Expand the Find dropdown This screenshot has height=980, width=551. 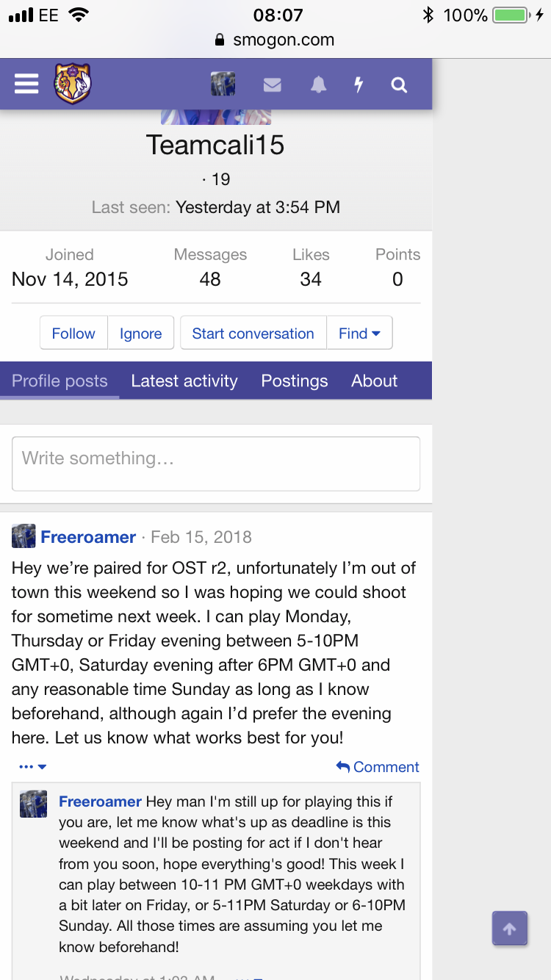(359, 334)
